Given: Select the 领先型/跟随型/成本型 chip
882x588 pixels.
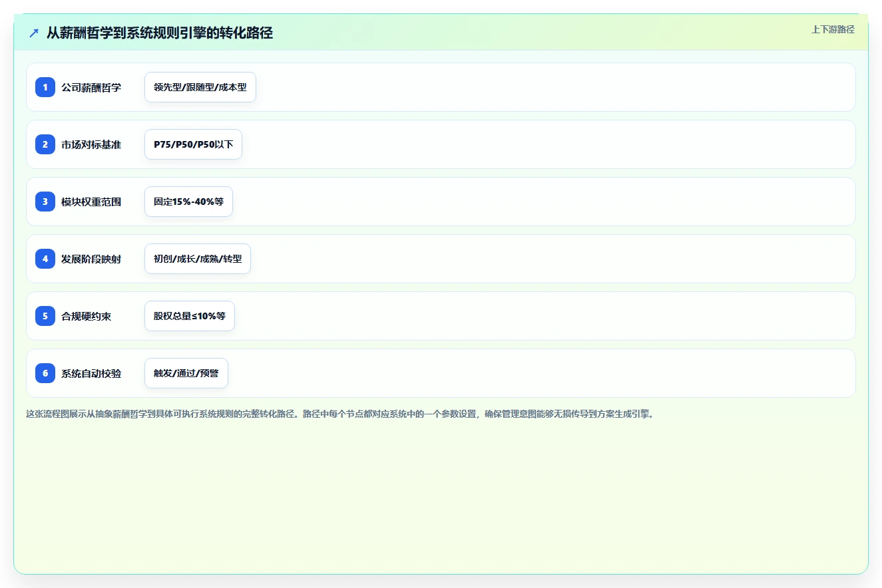Looking at the screenshot, I should (200, 87).
